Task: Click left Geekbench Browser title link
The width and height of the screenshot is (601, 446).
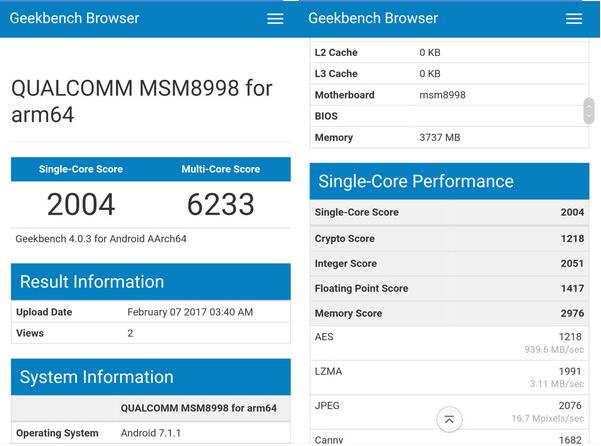Action: (x=74, y=18)
